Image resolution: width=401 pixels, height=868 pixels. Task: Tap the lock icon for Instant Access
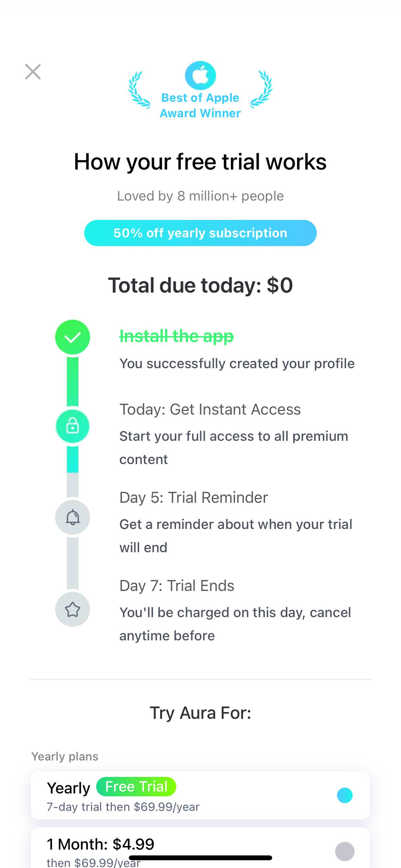[x=72, y=426]
